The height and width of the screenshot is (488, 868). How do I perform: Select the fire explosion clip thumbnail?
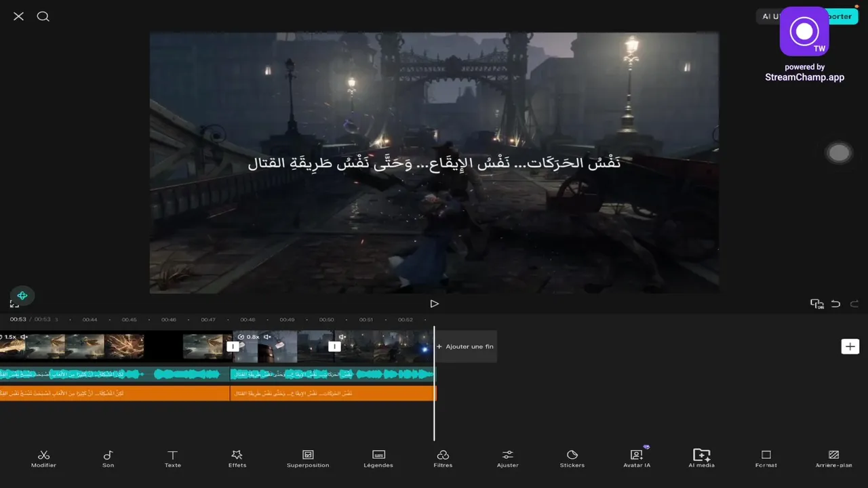124,346
